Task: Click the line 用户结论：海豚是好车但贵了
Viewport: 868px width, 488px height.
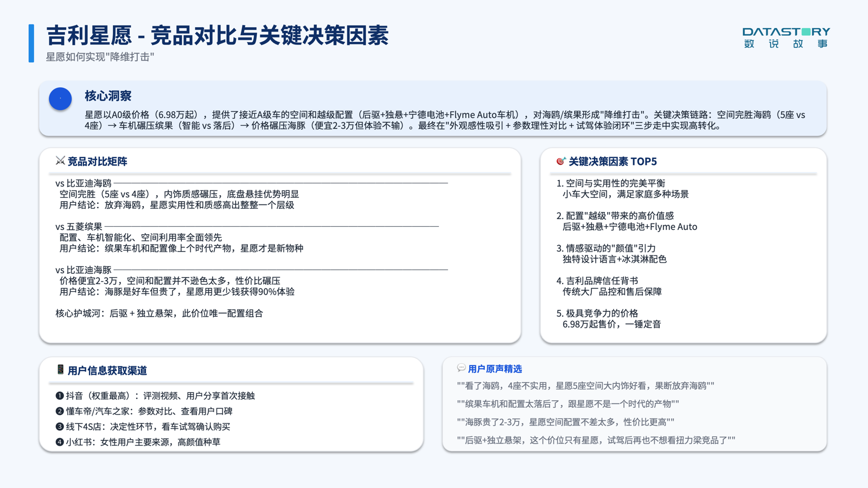Action: [x=177, y=292]
